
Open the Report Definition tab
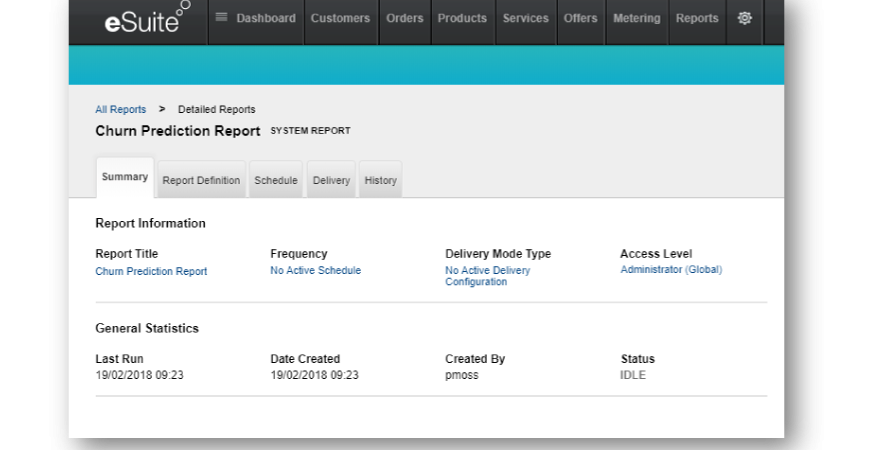click(x=201, y=181)
